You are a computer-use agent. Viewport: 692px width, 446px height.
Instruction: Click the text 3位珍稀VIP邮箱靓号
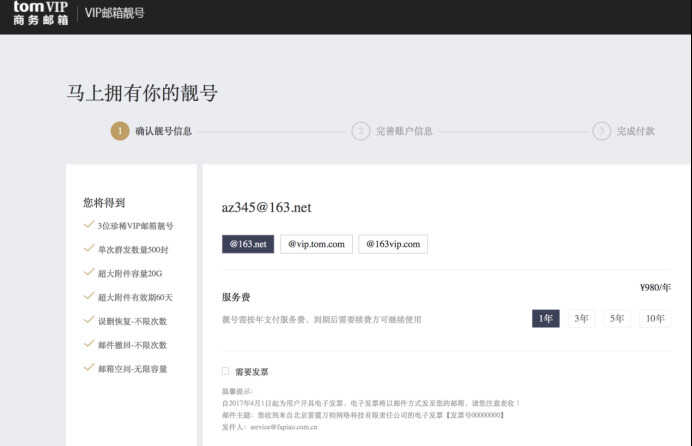135,226
